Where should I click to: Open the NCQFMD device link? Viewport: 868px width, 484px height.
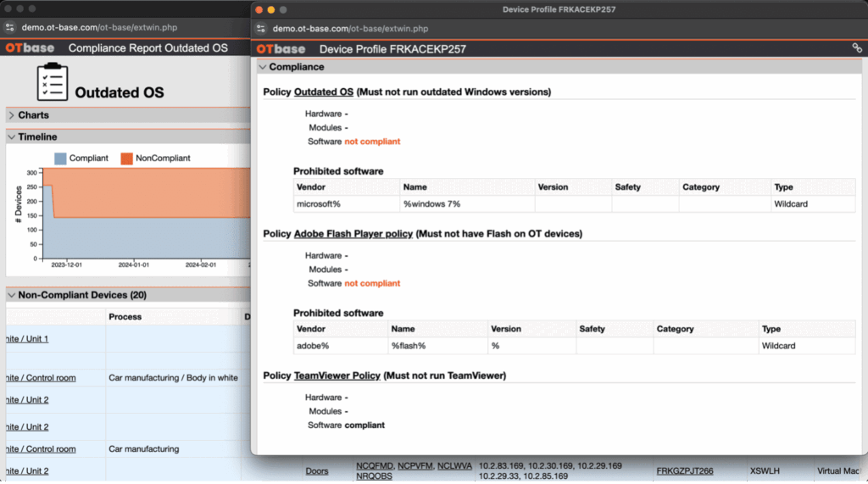pyautogui.click(x=375, y=465)
